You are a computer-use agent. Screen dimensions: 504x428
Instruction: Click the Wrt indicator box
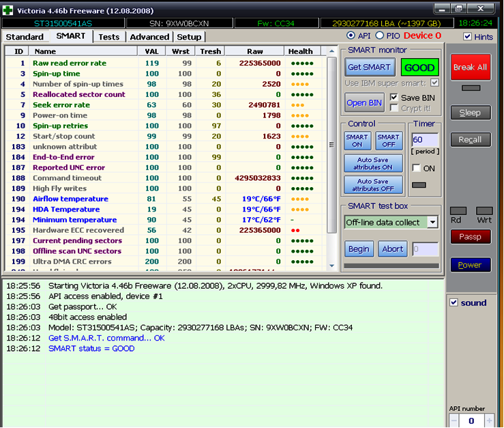click(484, 211)
